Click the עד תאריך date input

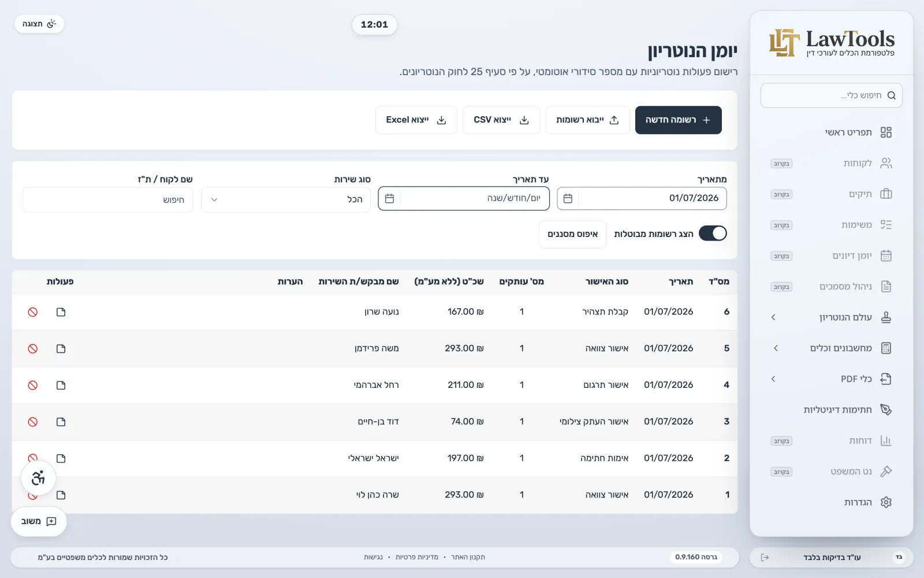[464, 198]
